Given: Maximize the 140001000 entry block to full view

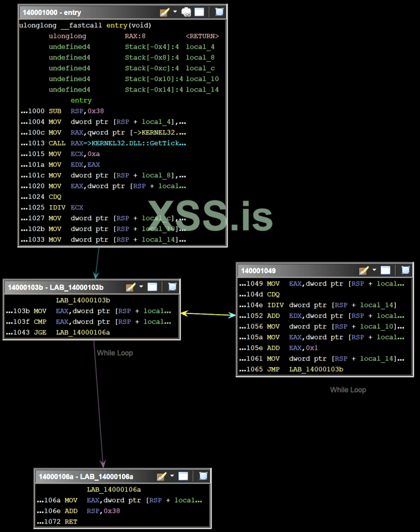Looking at the screenshot, I should (x=220, y=12).
